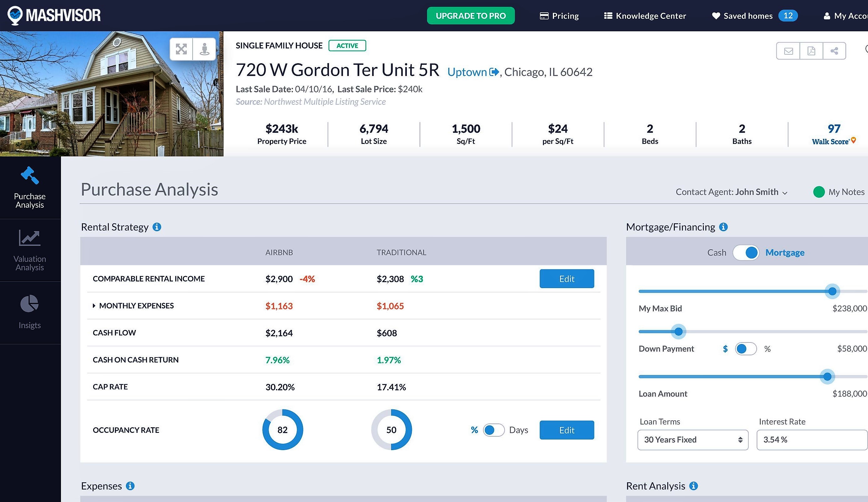Click the Valuation Analysis chart icon
The height and width of the screenshot is (502, 868).
(30, 238)
